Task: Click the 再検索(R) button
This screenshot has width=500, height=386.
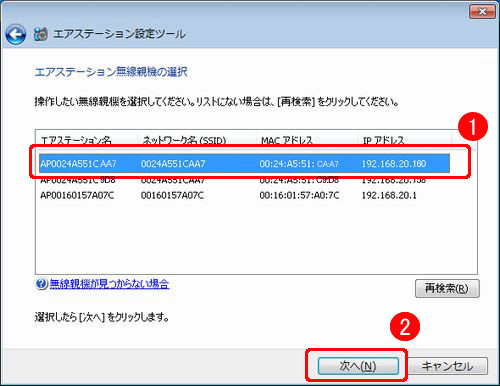Action: pyautogui.click(x=447, y=288)
